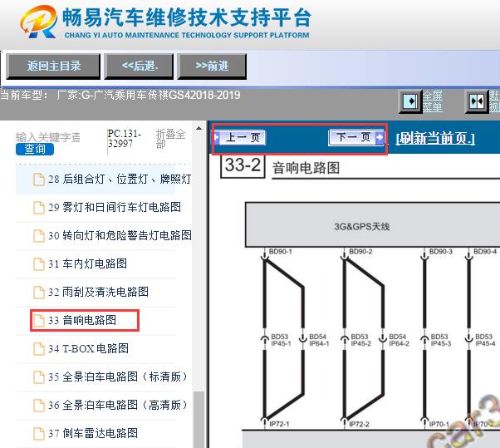Open 32 雨刮及清洗电路图

98,292
